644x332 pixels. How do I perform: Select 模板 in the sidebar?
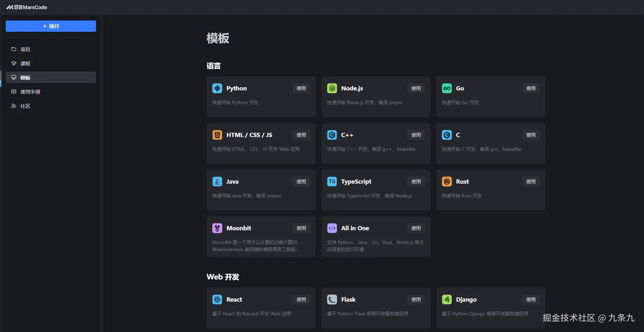point(51,77)
